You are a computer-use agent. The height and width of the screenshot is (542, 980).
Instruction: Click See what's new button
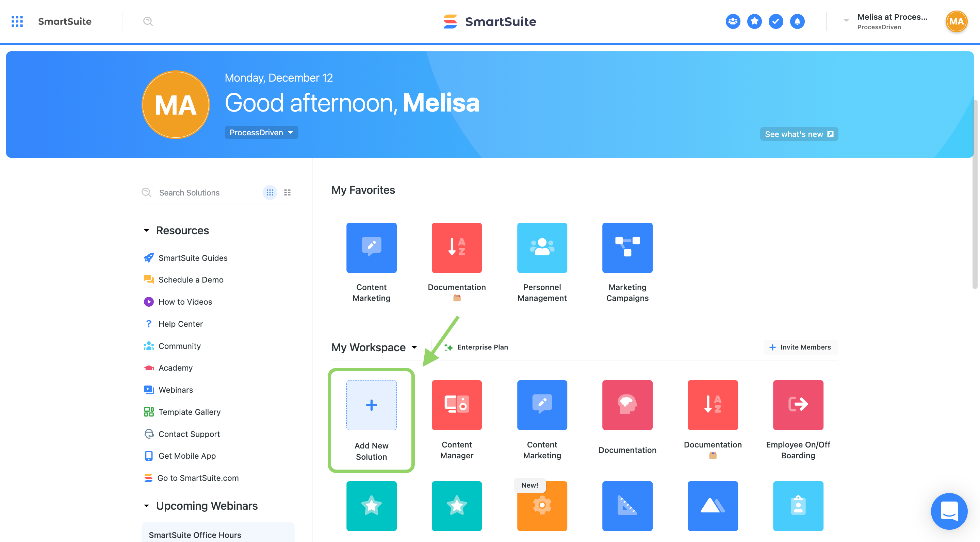coord(798,134)
